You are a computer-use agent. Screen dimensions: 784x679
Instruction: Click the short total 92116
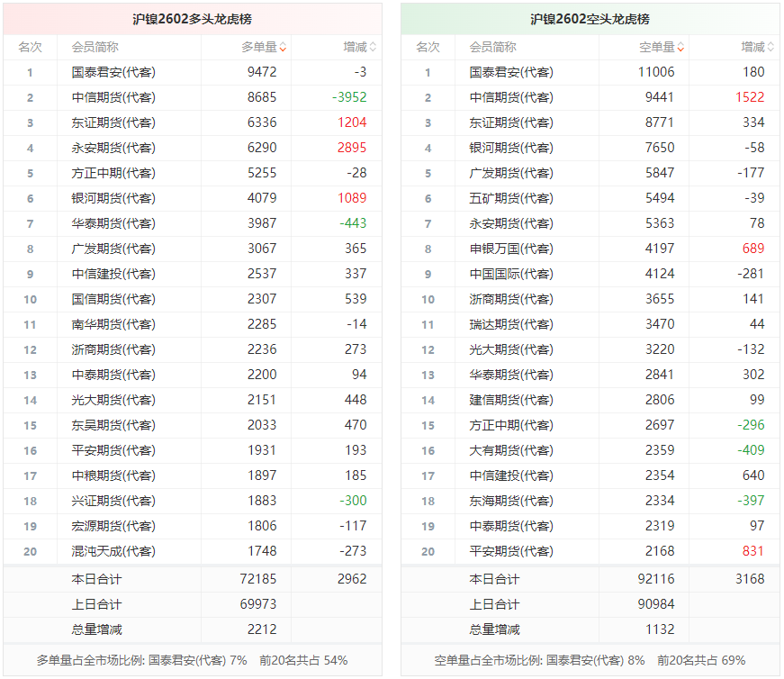pyautogui.click(x=656, y=579)
